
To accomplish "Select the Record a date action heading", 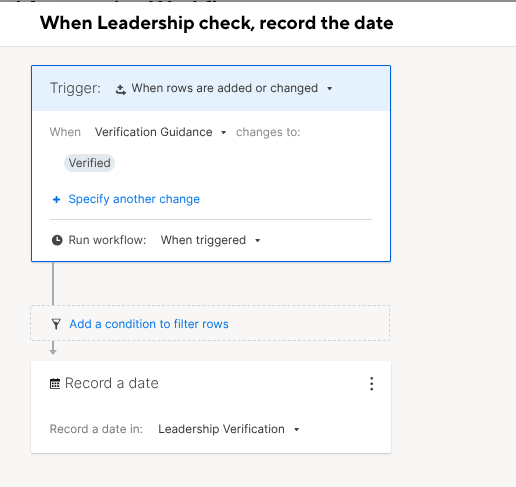I will click(112, 383).
